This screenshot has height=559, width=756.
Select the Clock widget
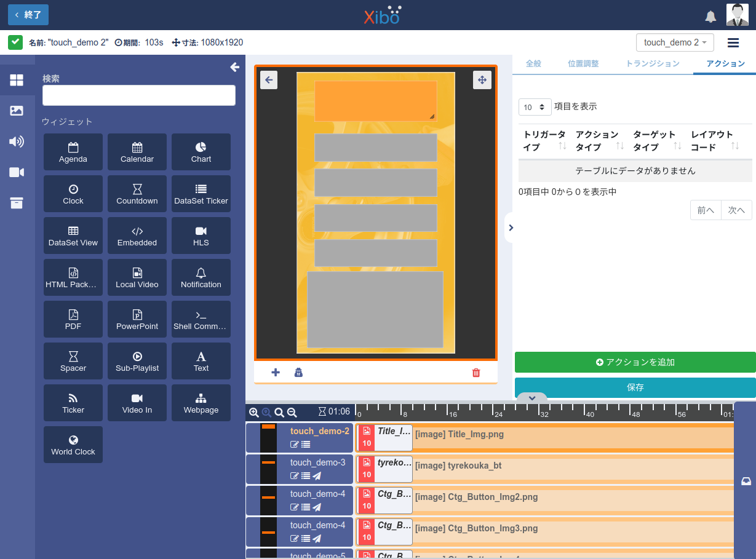click(x=73, y=194)
